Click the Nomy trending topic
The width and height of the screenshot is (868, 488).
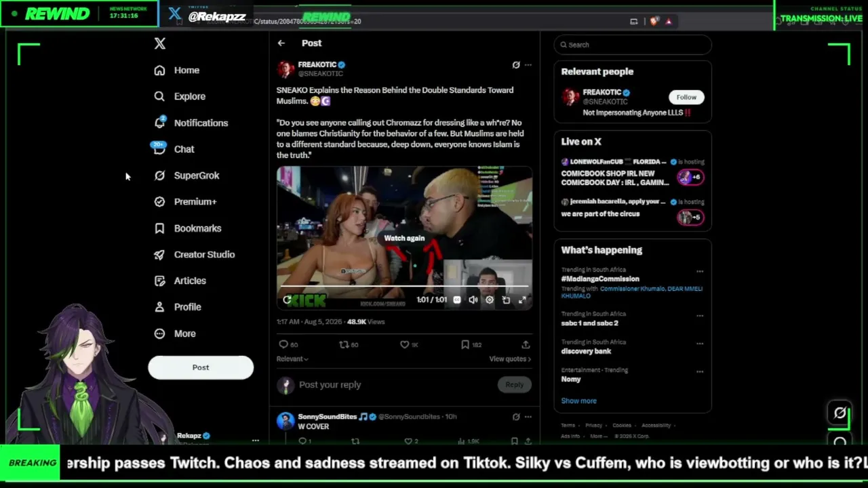[x=571, y=380]
